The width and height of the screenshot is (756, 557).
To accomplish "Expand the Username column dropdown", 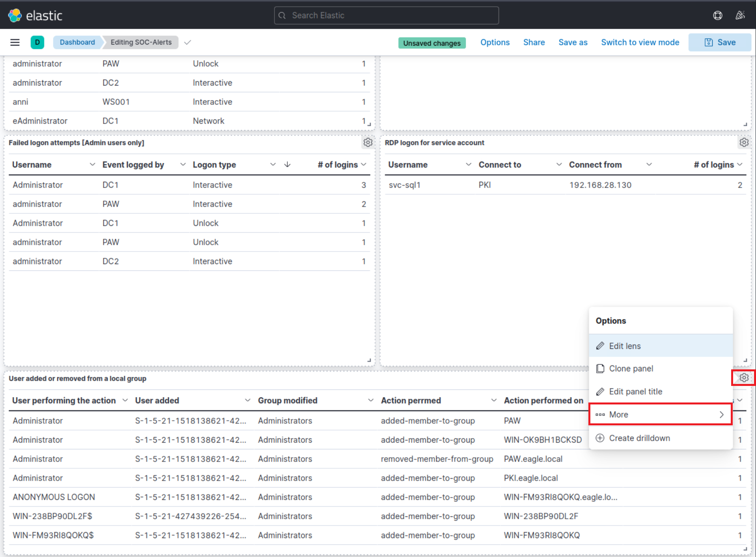I will 92,164.
